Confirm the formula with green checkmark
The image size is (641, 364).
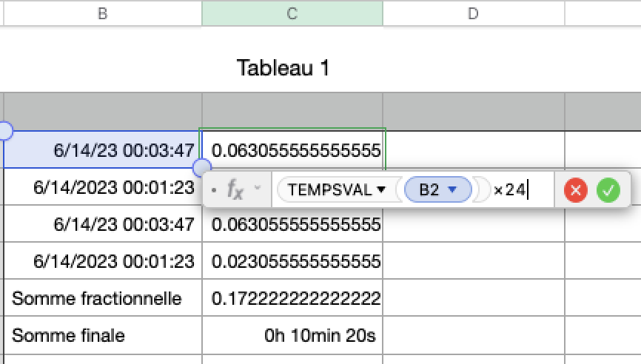point(608,190)
